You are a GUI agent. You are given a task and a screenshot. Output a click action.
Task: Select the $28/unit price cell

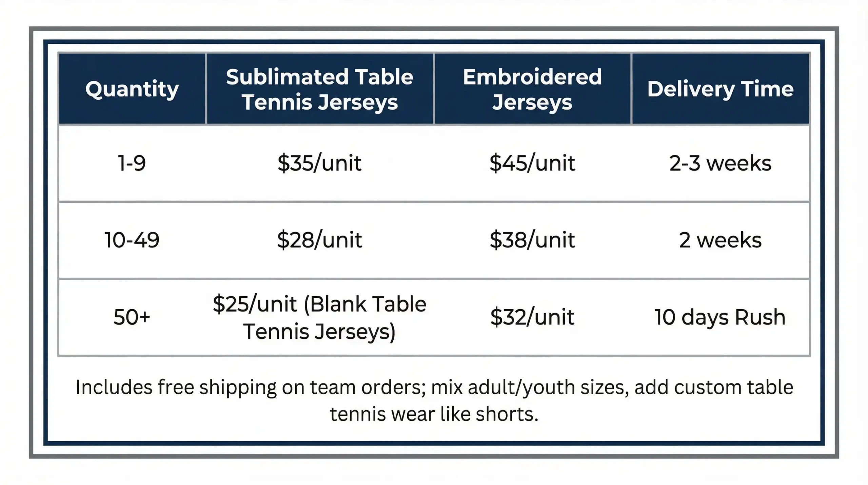pyautogui.click(x=319, y=240)
